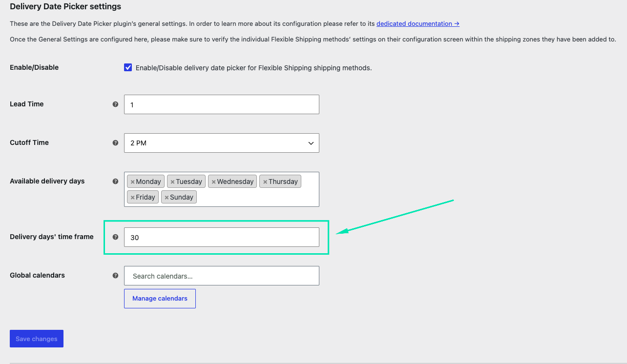Click the Cutoff Time help icon
627x364 pixels.
tap(115, 142)
